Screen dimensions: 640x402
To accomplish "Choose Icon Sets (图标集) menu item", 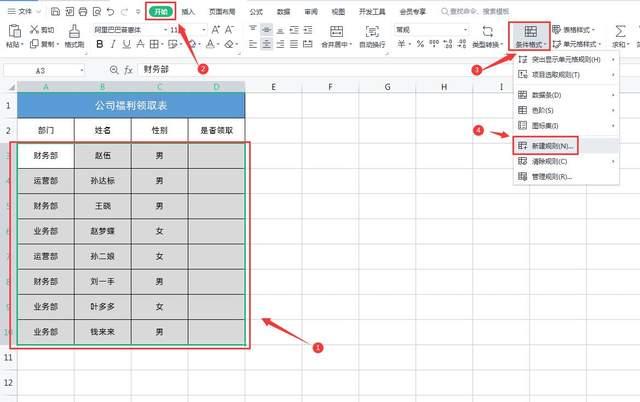I will 566,126.
